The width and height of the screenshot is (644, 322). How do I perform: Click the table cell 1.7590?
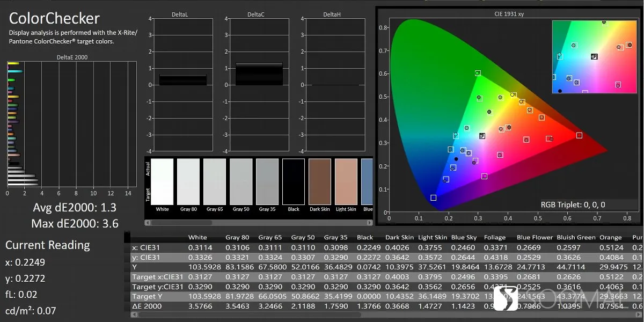(335, 306)
